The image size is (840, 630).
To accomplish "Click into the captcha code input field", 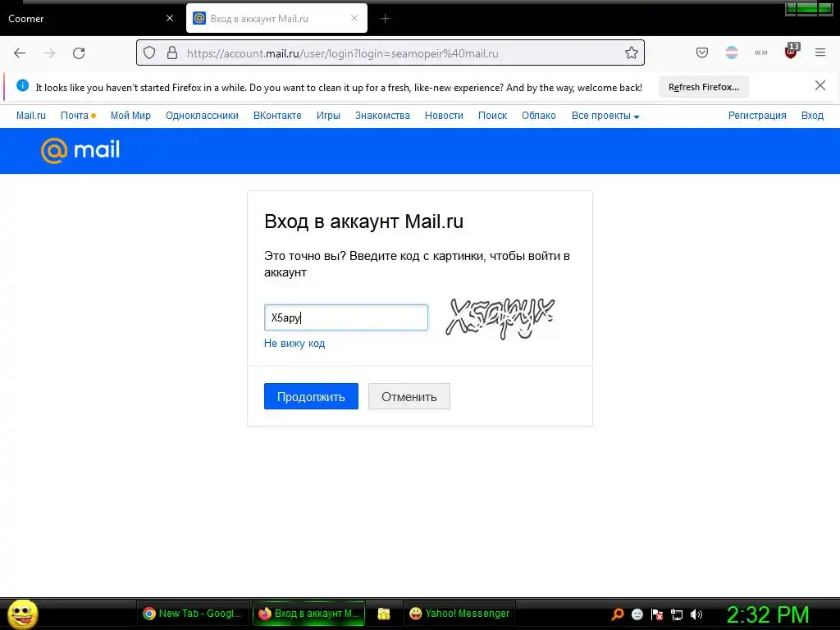I will (x=346, y=317).
